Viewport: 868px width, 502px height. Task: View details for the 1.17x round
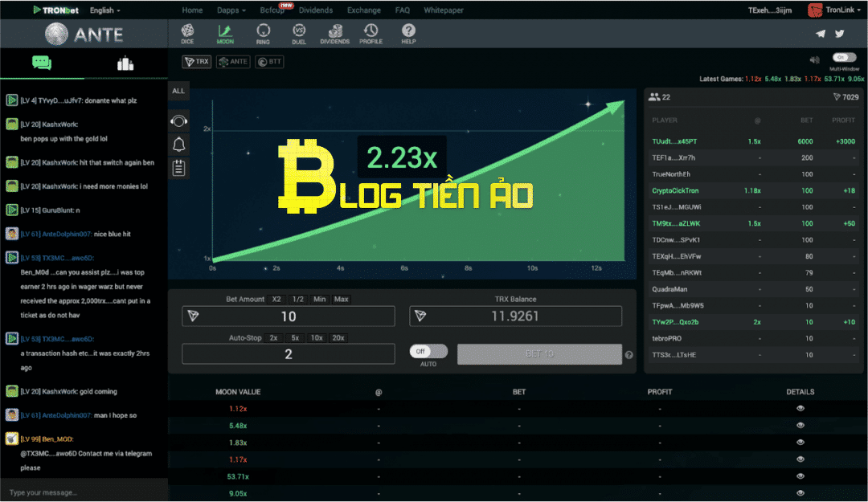800,459
